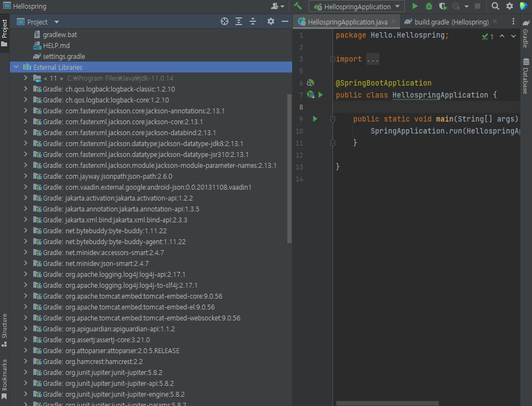Viewport: 532px width, 406px height.
Task: Go to next highlighted problem arrow
Action: tap(513, 36)
